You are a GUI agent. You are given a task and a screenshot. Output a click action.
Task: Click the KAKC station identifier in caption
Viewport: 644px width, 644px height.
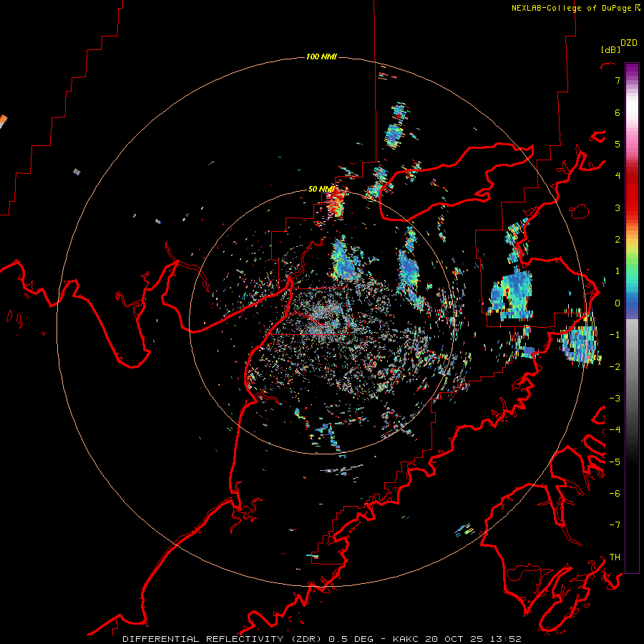click(407, 639)
